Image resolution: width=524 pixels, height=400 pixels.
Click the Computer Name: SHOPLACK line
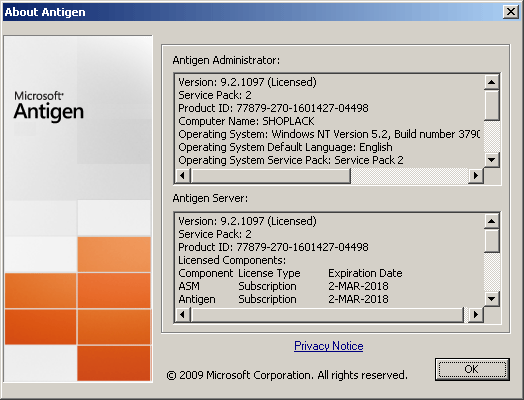pyautogui.click(x=246, y=121)
